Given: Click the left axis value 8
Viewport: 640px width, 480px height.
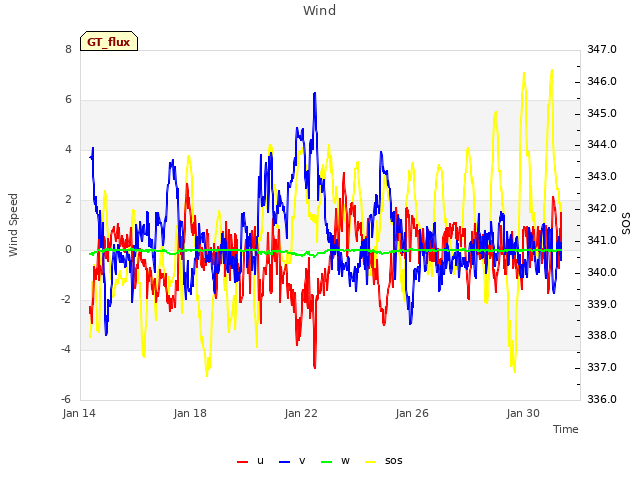Looking at the screenshot, I should point(68,50).
